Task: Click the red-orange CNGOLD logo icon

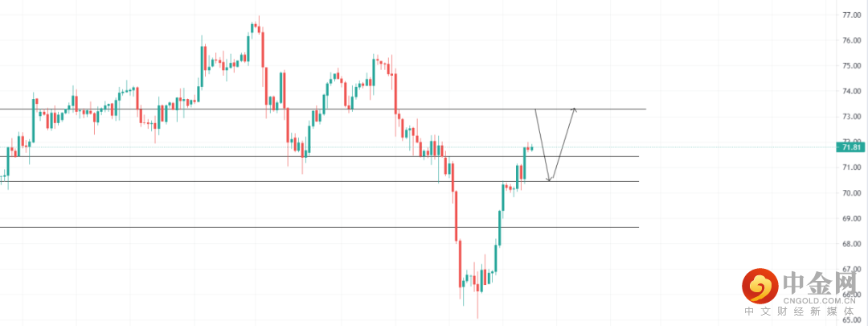Action: 759,284
